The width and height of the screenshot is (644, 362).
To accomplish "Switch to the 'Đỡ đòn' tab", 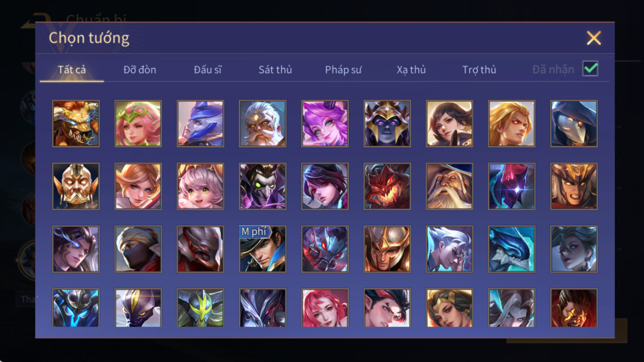I will pyautogui.click(x=140, y=70).
